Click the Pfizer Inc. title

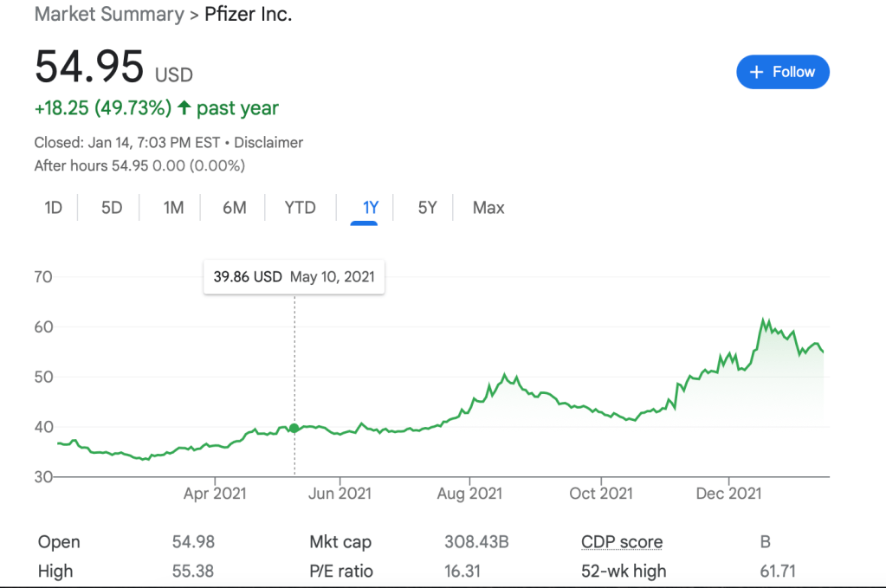(248, 15)
